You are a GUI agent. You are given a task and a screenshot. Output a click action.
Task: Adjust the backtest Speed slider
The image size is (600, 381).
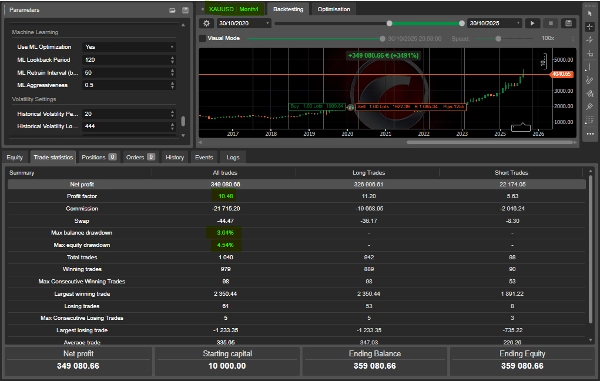498,39
